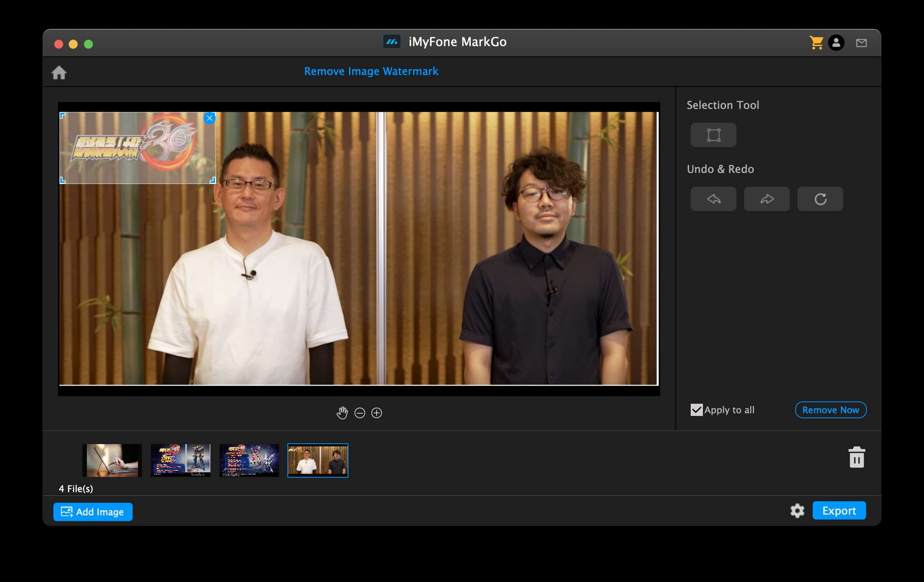Click the Export button

[839, 511]
